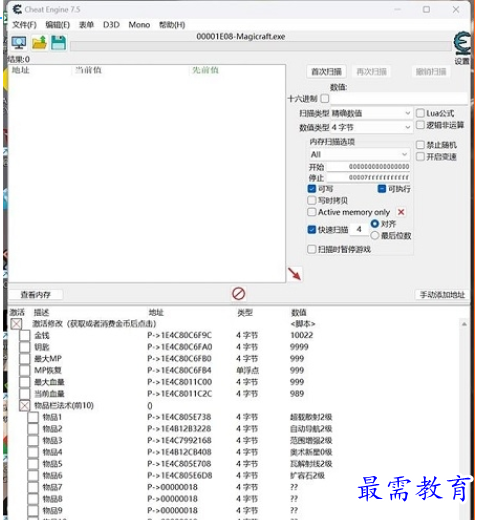Open the Mono menu
The height and width of the screenshot is (520, 479).
[x=139, y=25]
